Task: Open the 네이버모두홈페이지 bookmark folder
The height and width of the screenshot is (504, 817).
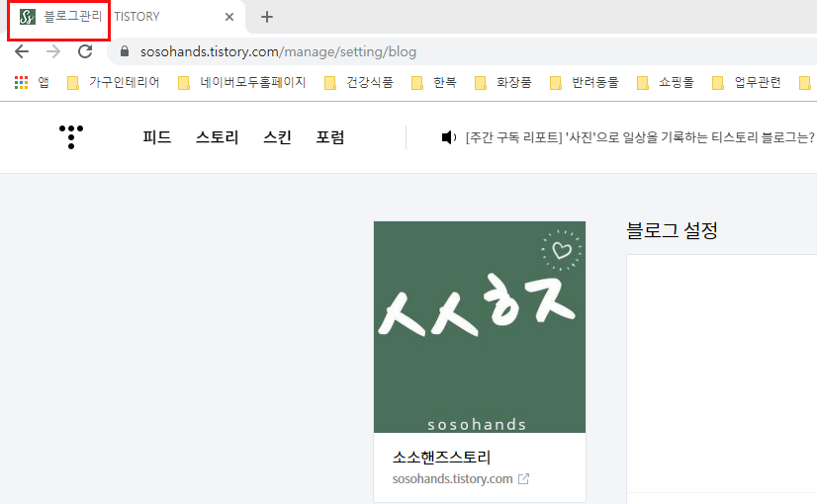Action: [242, 82]
